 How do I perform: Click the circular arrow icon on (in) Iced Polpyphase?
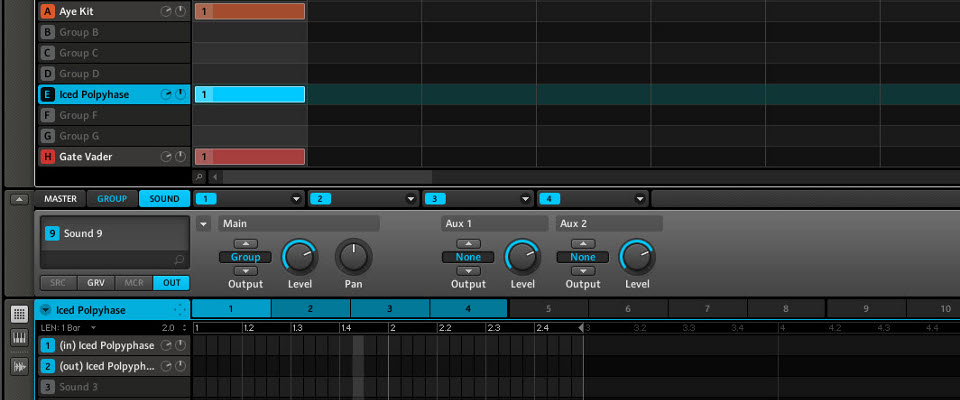166,345
